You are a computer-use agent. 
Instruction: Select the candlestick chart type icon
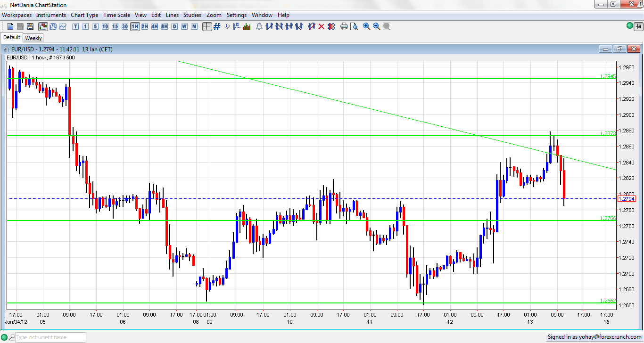tap(43, 26)
